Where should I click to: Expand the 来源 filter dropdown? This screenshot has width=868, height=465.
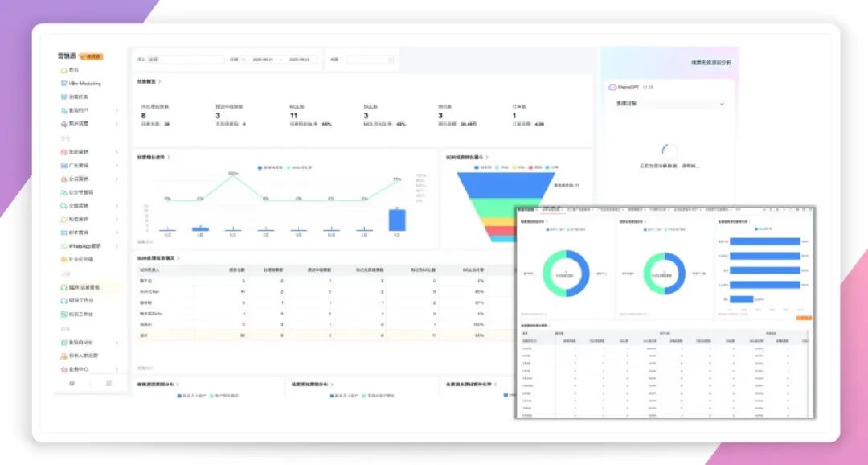(370, 60)
